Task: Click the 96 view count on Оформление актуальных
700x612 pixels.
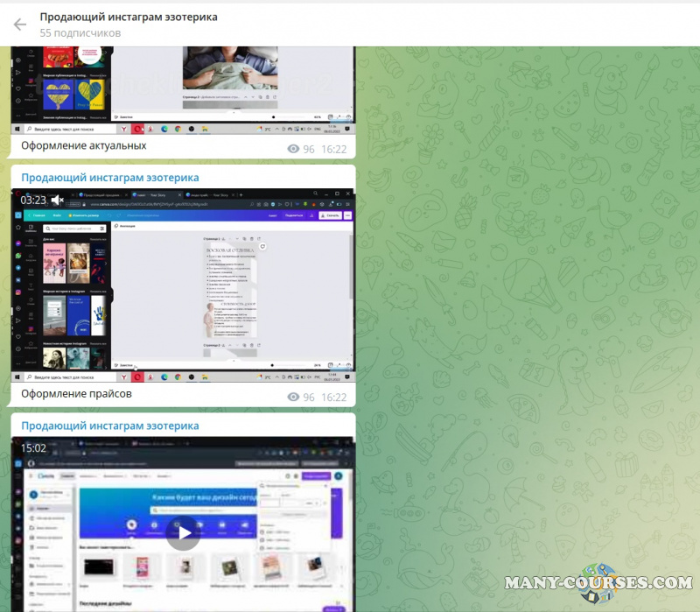Action: click(308, 150)
